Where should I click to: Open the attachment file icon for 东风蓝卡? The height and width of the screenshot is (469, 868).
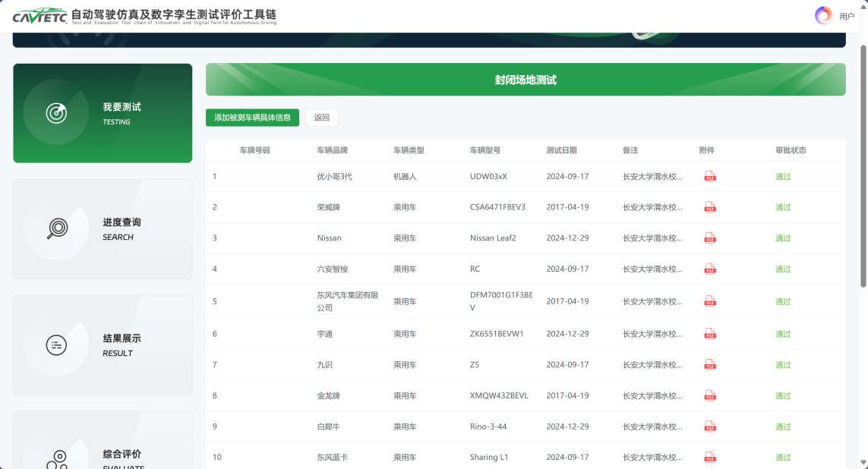coord(710,458)
